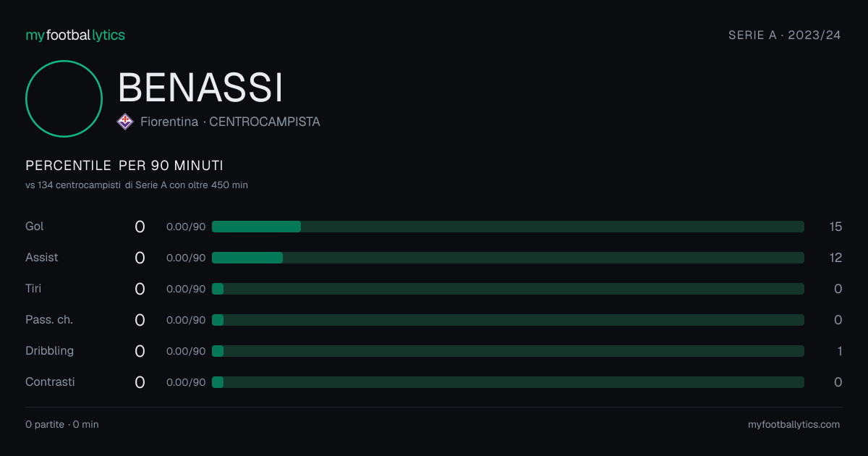868x456 pixels.
Task: Select the Gol percentile bar
Action: pyautogui.click(x=508, y=227)
